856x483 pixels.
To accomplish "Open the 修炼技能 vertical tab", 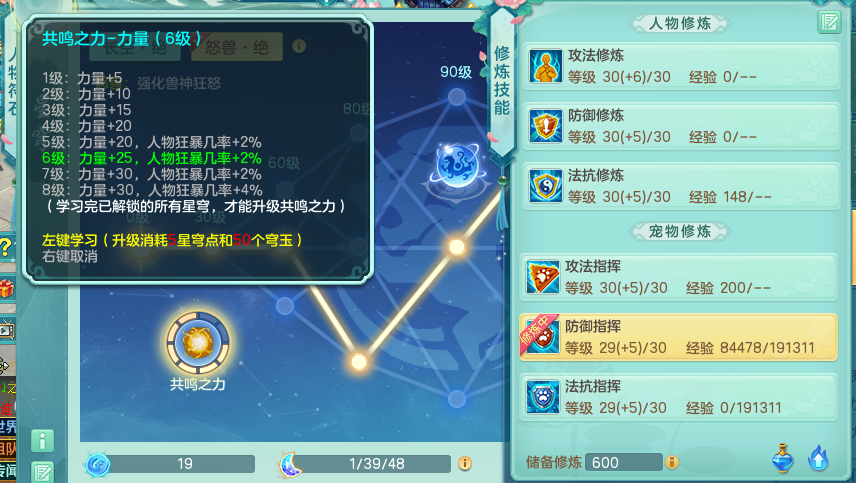I will (502, 81).
